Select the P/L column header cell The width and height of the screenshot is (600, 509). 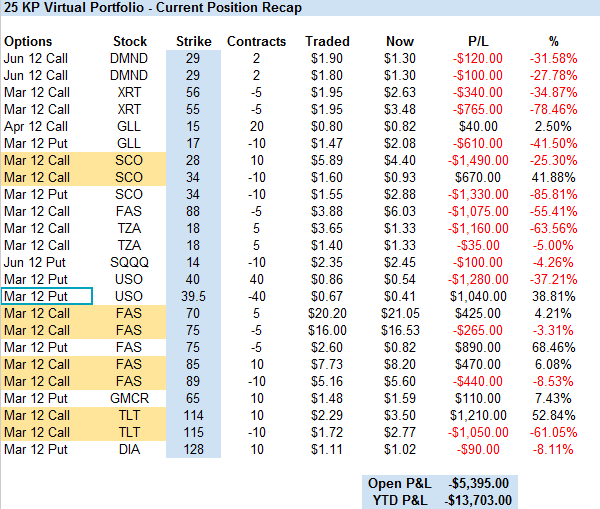pyautogui.click(x=478, y=42)
